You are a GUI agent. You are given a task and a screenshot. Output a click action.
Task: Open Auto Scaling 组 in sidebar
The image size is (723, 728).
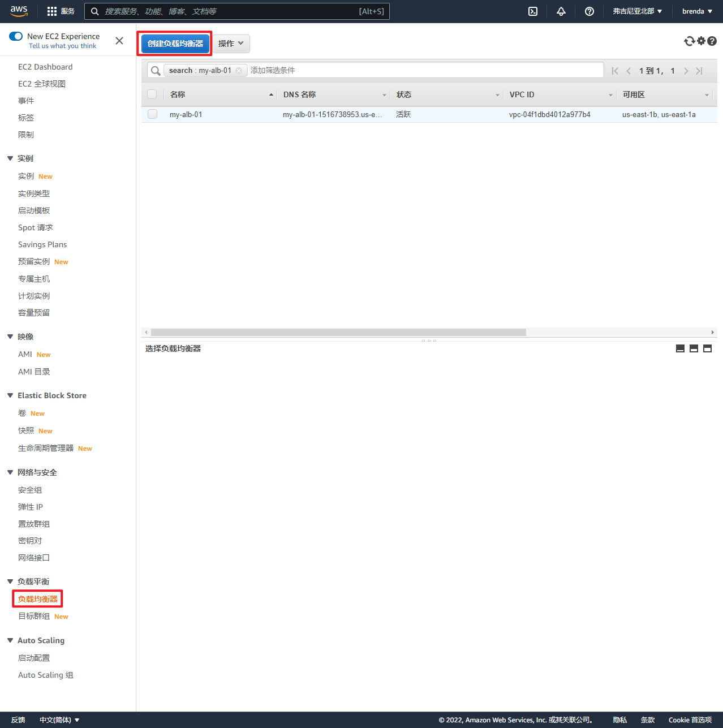coord(46,675)
